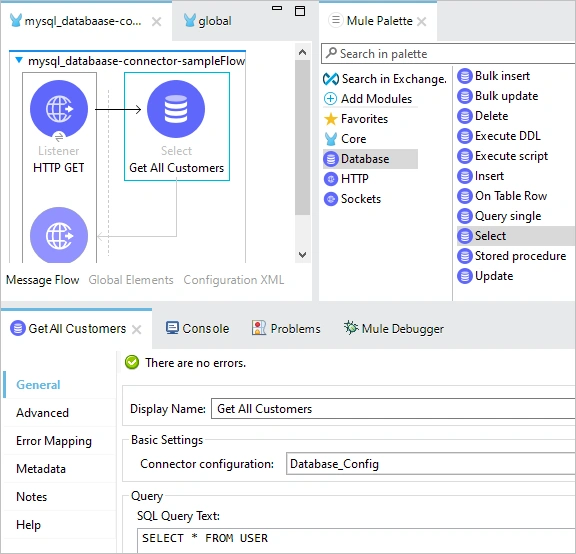Screen dimensions: 576x554
Task: Click the canvas scrollbar down arrow
Action: point(302,255)
